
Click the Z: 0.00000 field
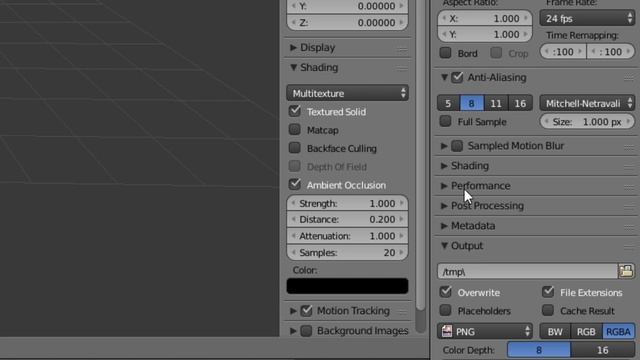347,22
